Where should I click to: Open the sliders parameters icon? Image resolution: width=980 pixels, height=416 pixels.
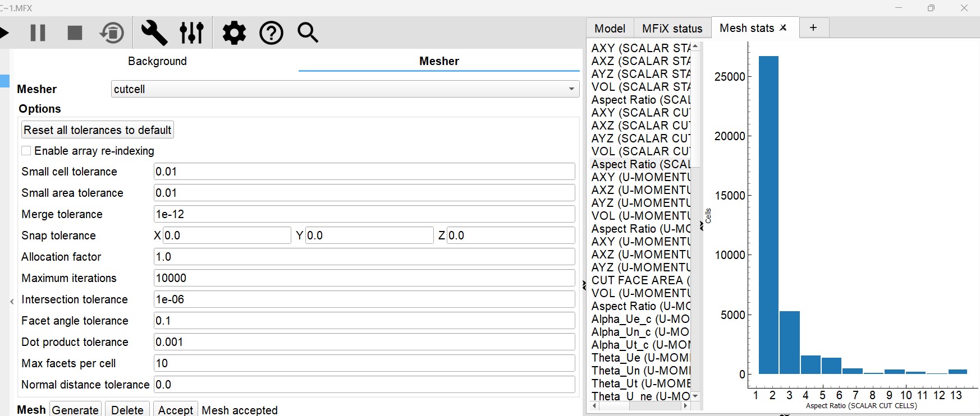coord(191,33)
